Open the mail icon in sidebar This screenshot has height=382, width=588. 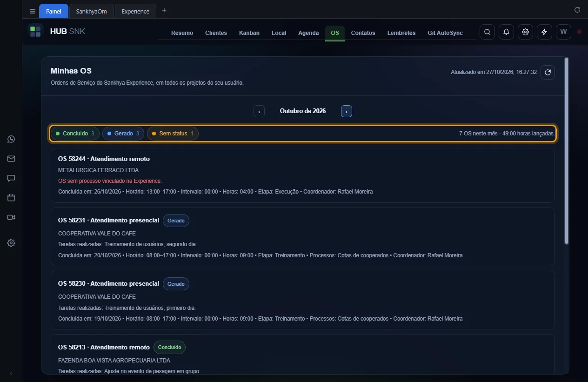pyautogui.click(x=11, y=159)
